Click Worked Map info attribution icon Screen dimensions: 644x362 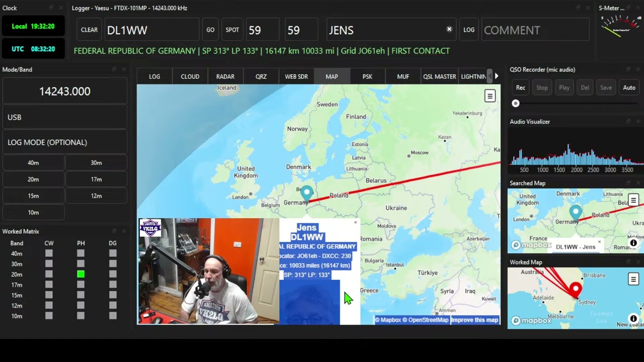633,318
